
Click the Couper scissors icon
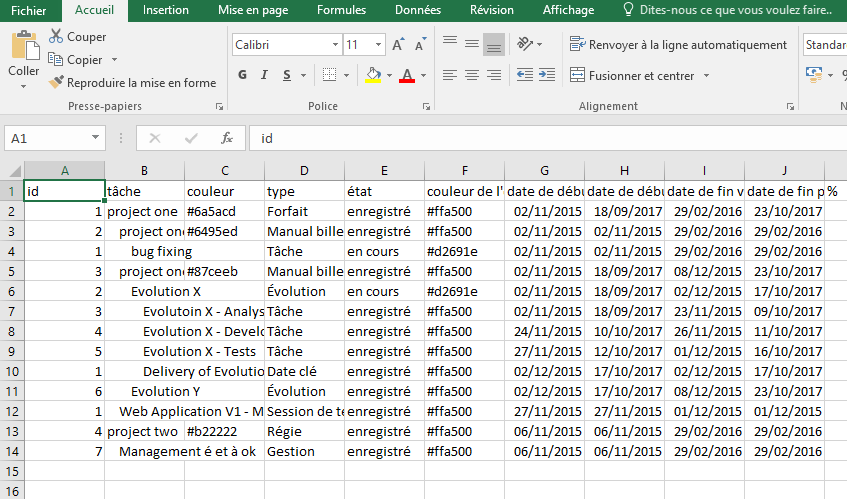click(x=57, y=37)
